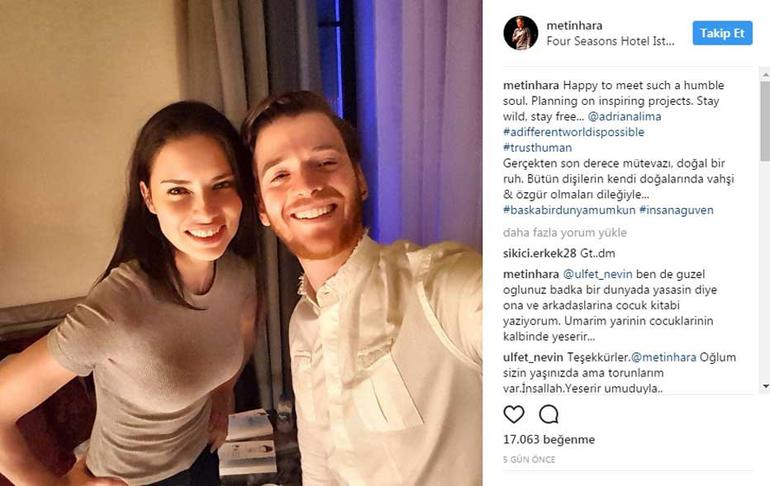
Task: Like the post with heart icon
Action: click(x=514, y=414)
